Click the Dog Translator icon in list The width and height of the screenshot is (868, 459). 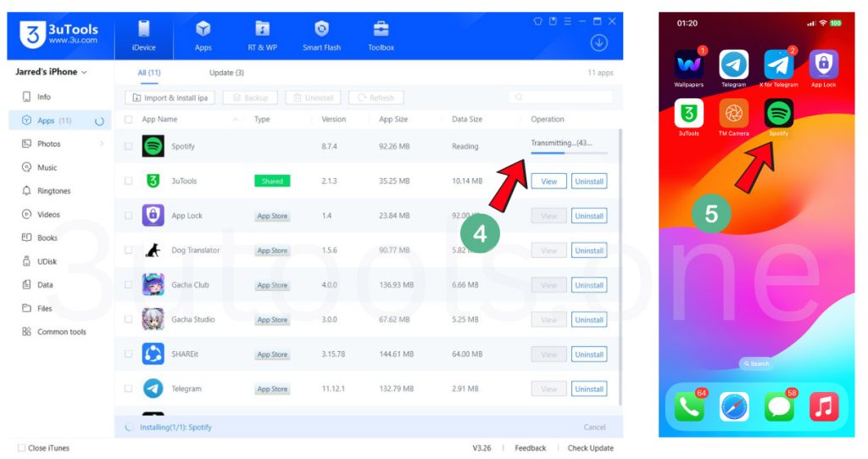coord(153,250)
